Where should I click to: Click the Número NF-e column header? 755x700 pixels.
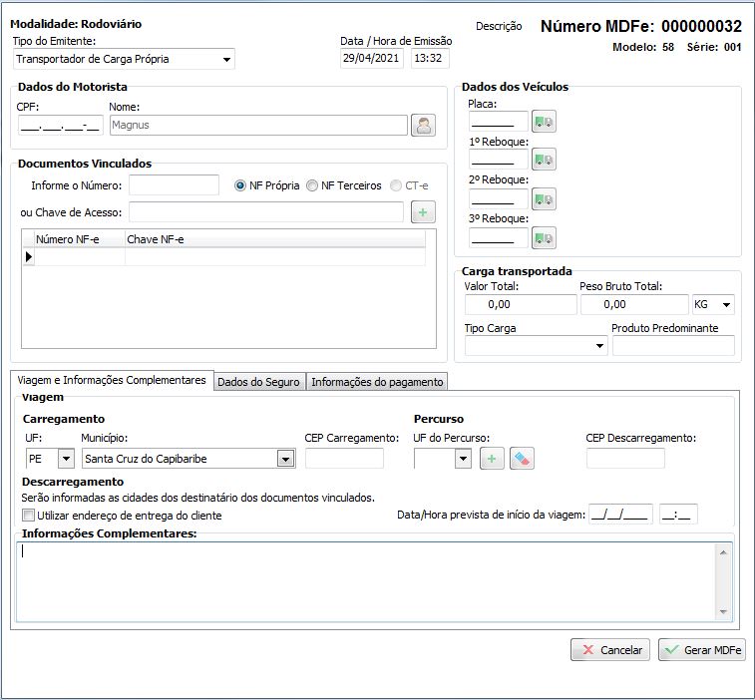click(x=80, y=239)
